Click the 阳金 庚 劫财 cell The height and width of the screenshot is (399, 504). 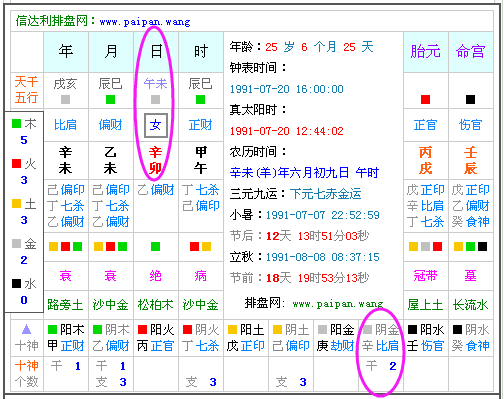tap(336, 338)
